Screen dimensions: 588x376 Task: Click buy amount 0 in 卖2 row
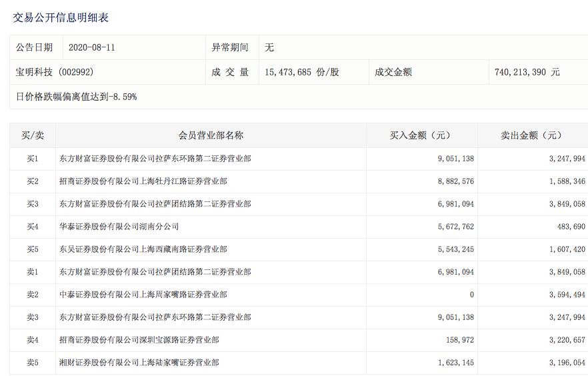click(472, 295)
